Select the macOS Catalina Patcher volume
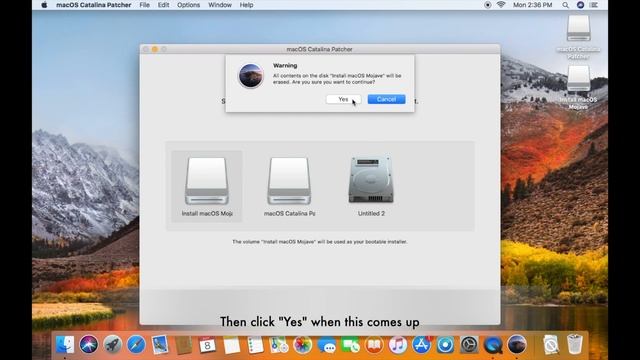 [289, 186]
